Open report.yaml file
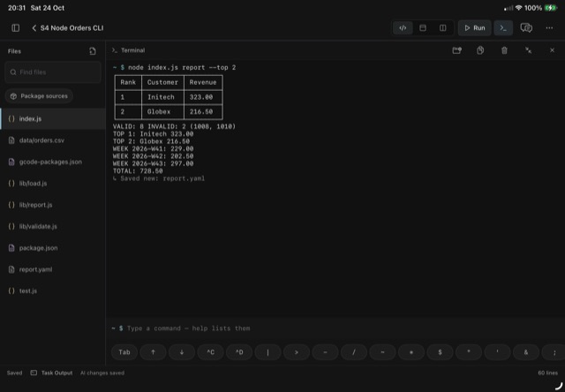Viewport: 565px width, 392px height. click(x=53, y=269)
